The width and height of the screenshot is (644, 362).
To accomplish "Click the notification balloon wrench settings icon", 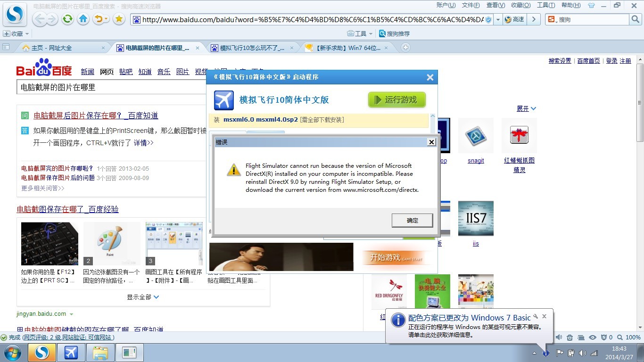I will click(x=536, y=316).
